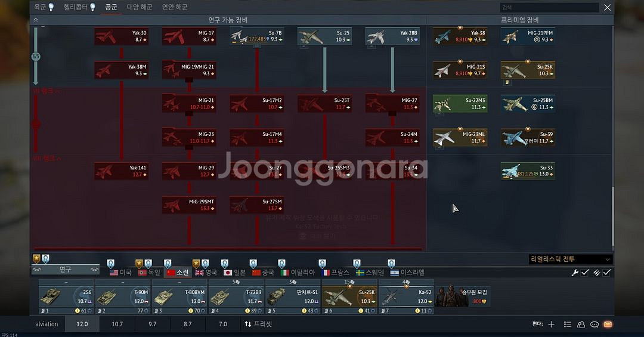Open the squad members icon
The image size is (644, 337).
[581, 324]
